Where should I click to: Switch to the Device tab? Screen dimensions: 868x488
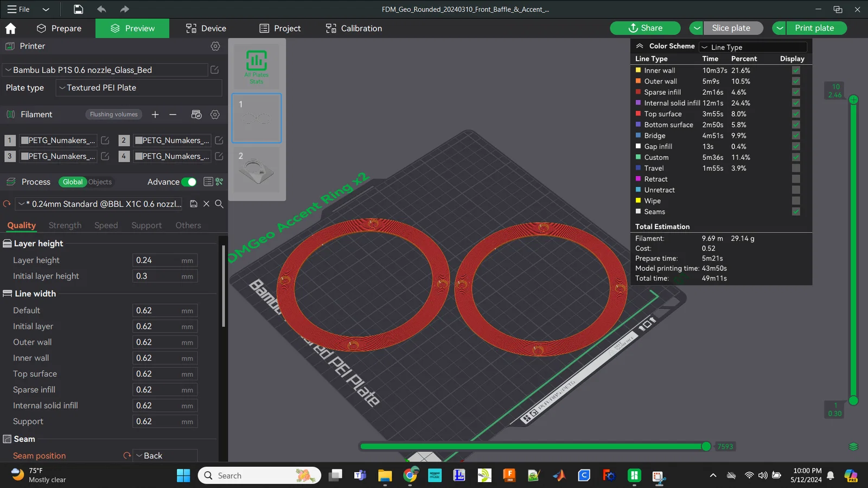click(x=206, y=28)
